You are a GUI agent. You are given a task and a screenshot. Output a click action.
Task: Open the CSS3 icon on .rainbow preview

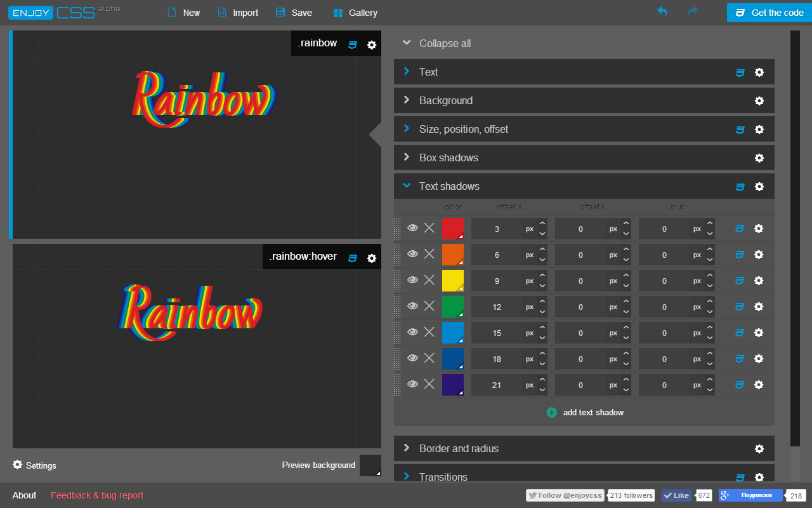point(353,45)
